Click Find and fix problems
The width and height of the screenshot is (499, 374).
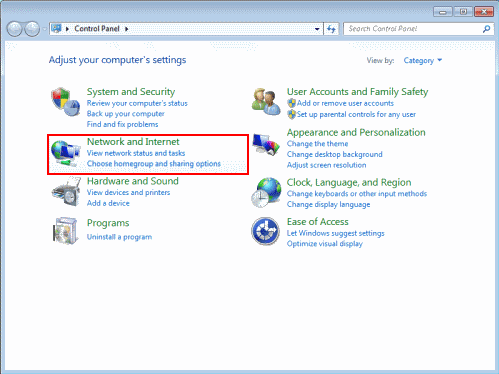pos(122,124)
